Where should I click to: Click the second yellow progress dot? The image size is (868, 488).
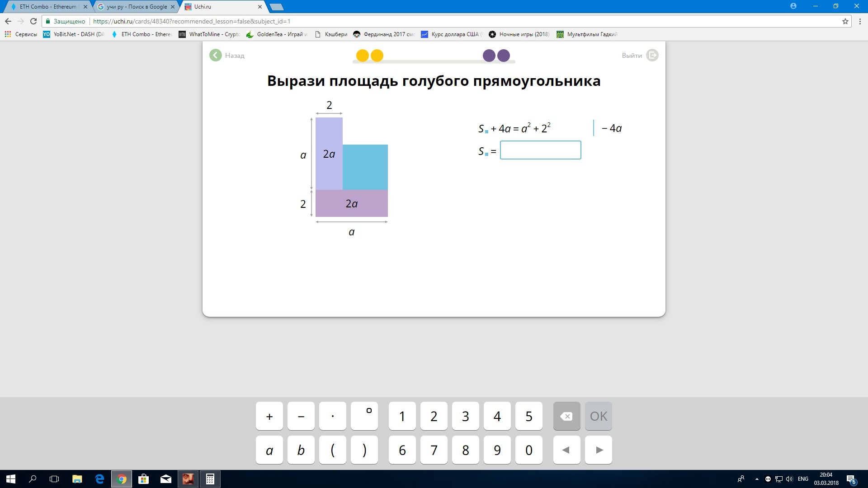coord(377,55)
